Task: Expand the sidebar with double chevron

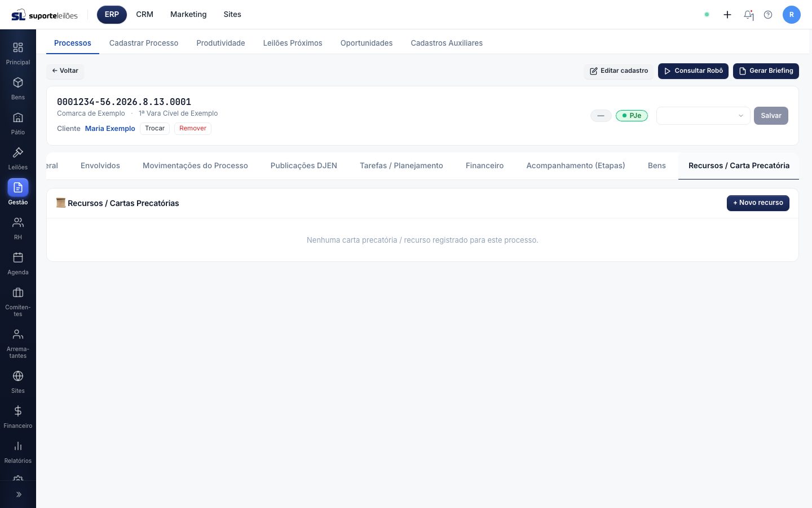Action: point(18,494)
